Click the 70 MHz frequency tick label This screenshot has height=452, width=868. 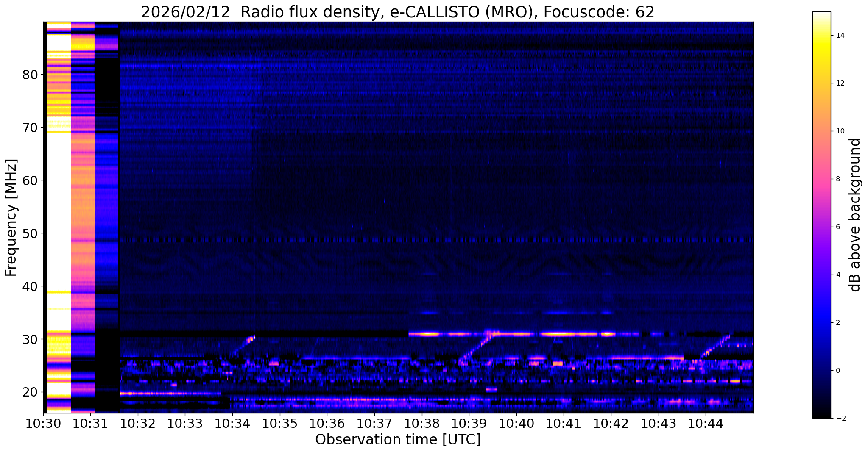coord(30,128)
